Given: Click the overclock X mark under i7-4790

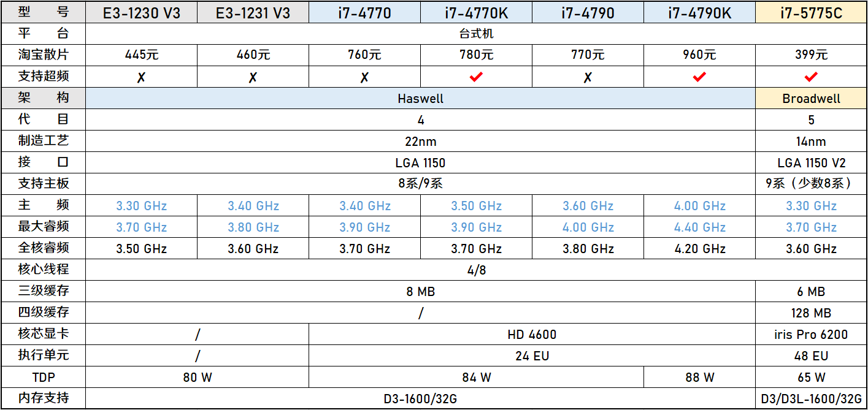Looking at the screenshot, I should pyautogui.click(x=588, y=77).
